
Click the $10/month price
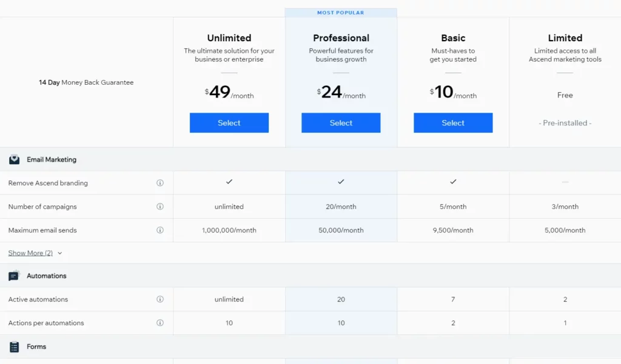click(x=453, y=92)
